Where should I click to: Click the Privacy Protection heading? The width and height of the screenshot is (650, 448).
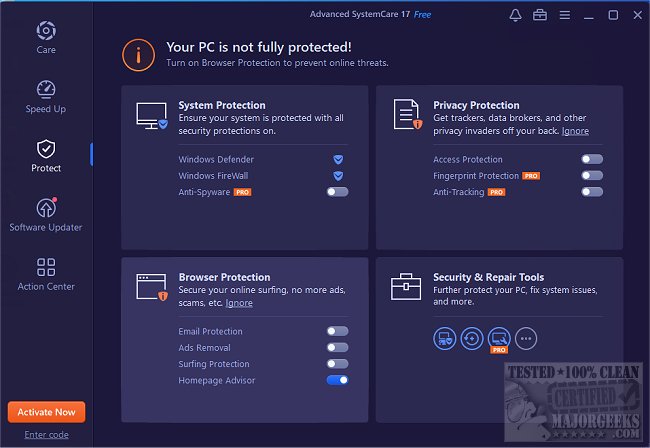[476, 105]
